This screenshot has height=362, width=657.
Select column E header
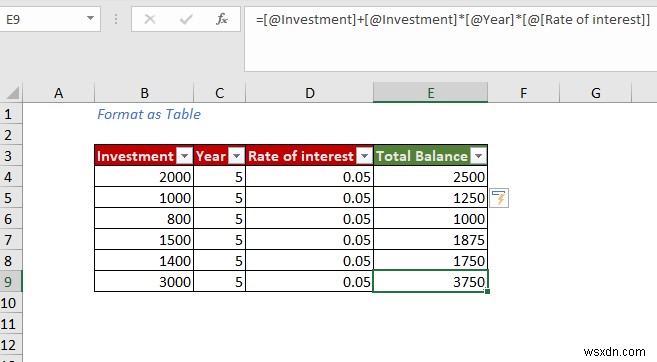[430, 93]
